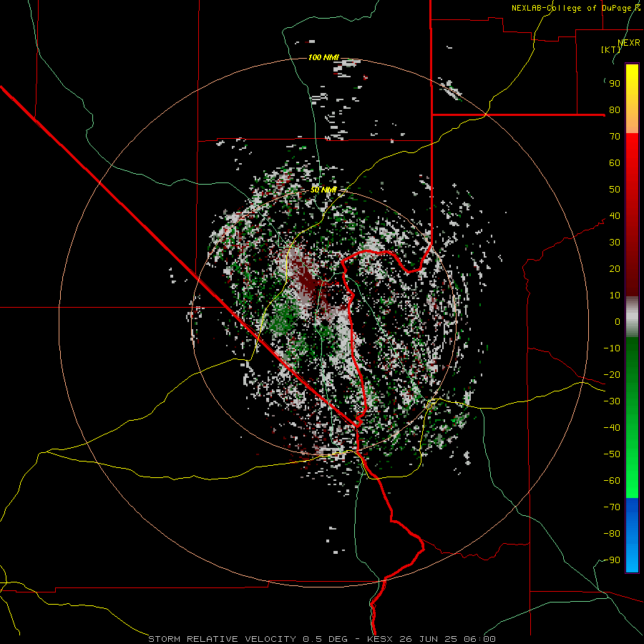Click the -50 value on the velocity scale
Viewport: 644px width, 644px height.
tap(612, 454)
